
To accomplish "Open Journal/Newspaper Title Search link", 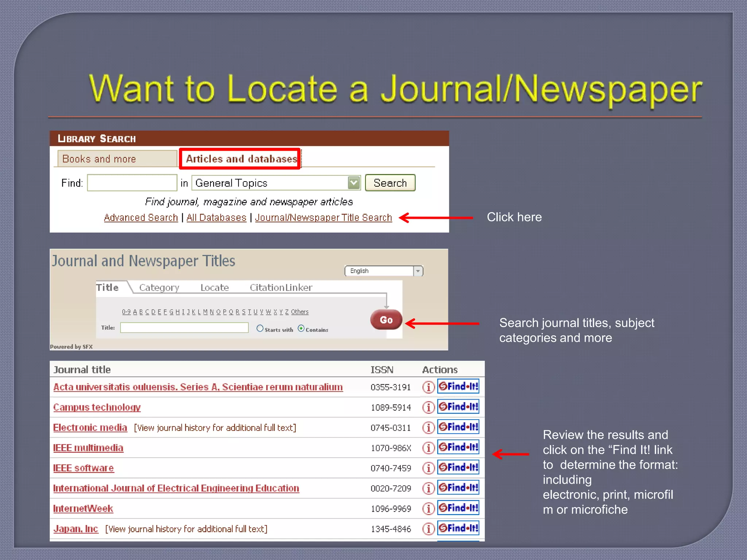I will (x=324, y=217).
